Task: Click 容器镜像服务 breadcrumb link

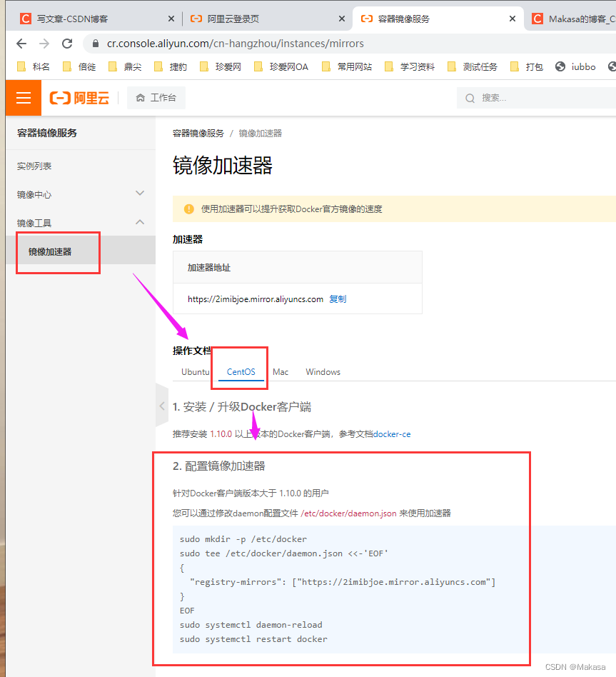Action: pyautogui.click(x=198, y=134)
